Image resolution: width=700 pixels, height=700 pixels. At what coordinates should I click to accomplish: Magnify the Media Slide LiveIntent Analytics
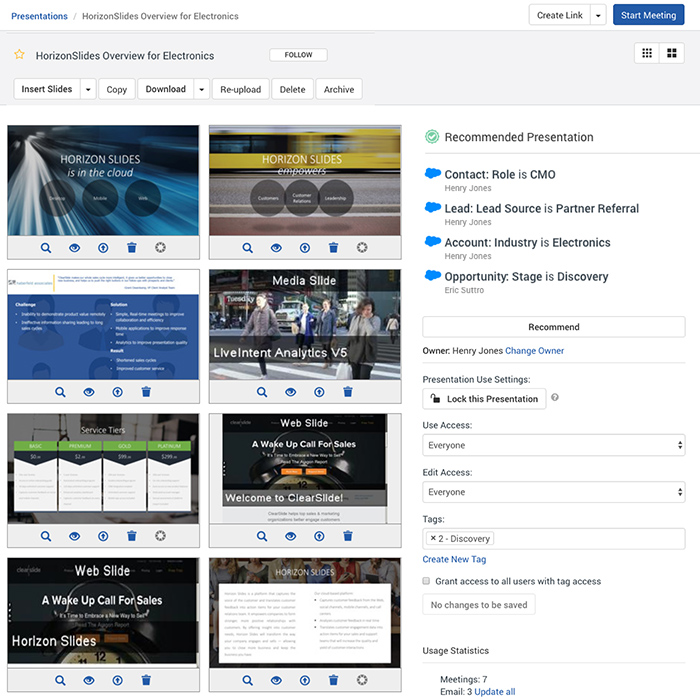pyautogui.click(x=262, y=392)
